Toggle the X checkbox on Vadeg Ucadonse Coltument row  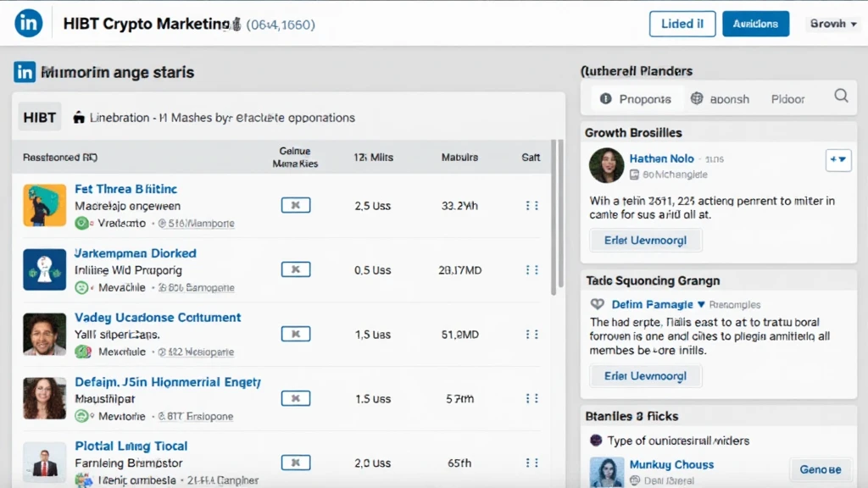point(295,334)
